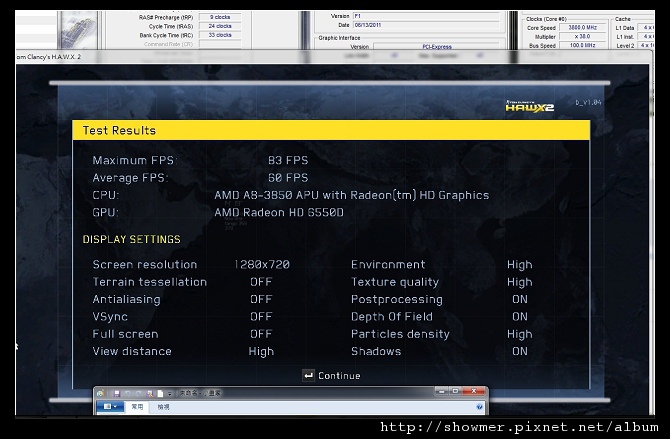Click the VSync OFF value
The image size is (670, 439).
coord(261,317)
